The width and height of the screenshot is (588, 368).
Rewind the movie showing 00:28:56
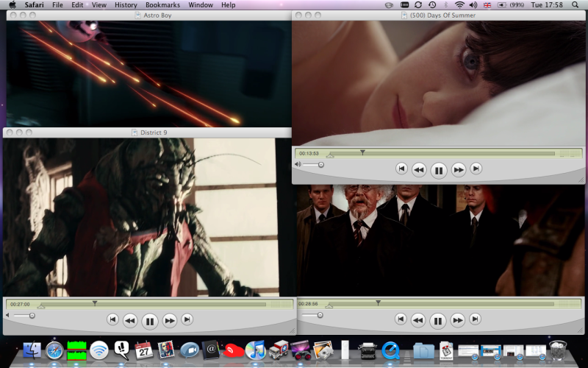tap(417, 320)
